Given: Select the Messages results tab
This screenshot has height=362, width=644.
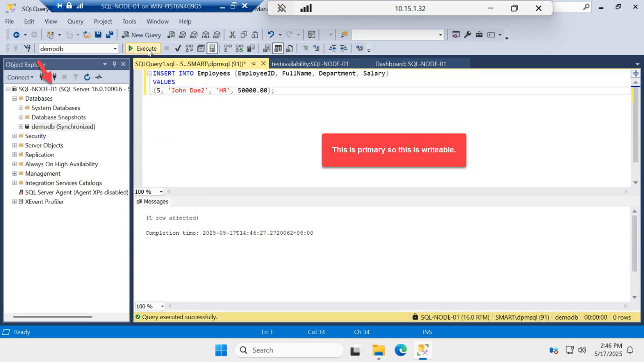Looking at the screenshot, I should coord(152,202).
